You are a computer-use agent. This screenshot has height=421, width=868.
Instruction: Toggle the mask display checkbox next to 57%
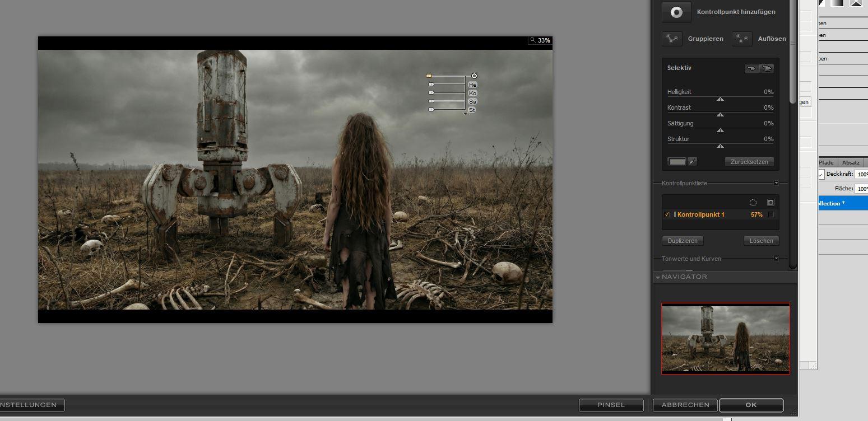[771, 214]
